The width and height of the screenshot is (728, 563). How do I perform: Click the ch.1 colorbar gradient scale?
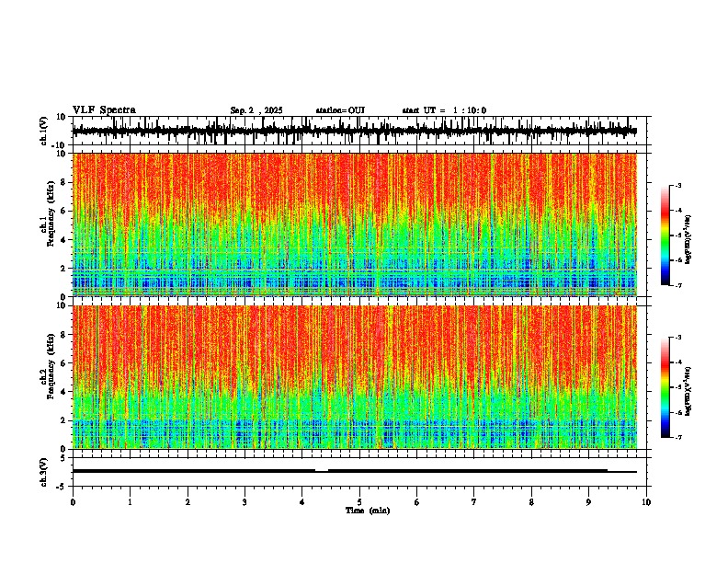[x=665, y=236]
